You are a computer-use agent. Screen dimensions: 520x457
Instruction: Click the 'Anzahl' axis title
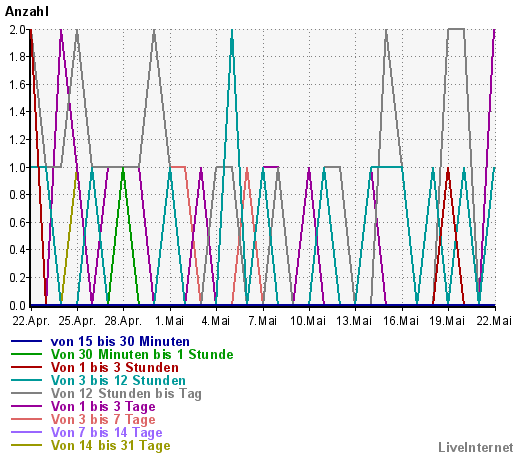click(x=27, y=11)
